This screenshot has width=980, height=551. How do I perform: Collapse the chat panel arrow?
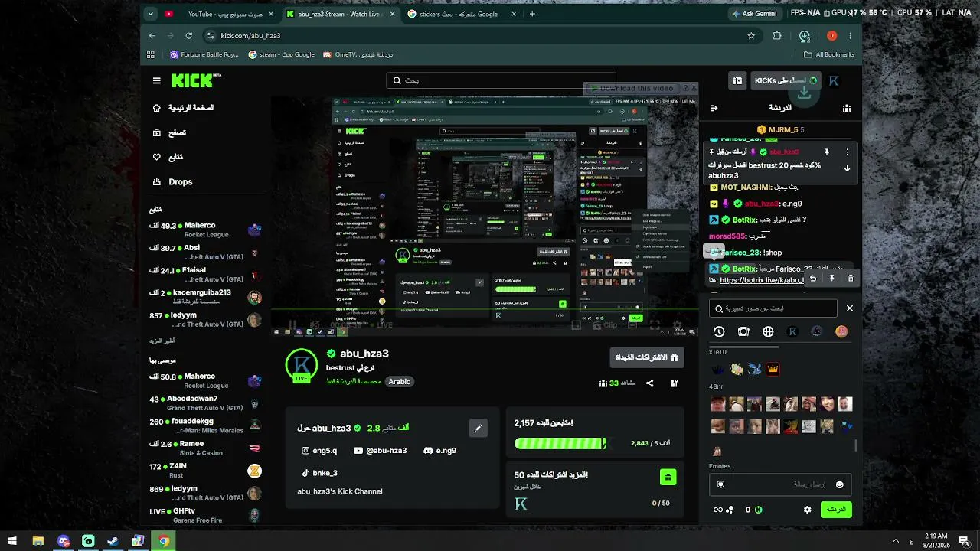[714, 109]
